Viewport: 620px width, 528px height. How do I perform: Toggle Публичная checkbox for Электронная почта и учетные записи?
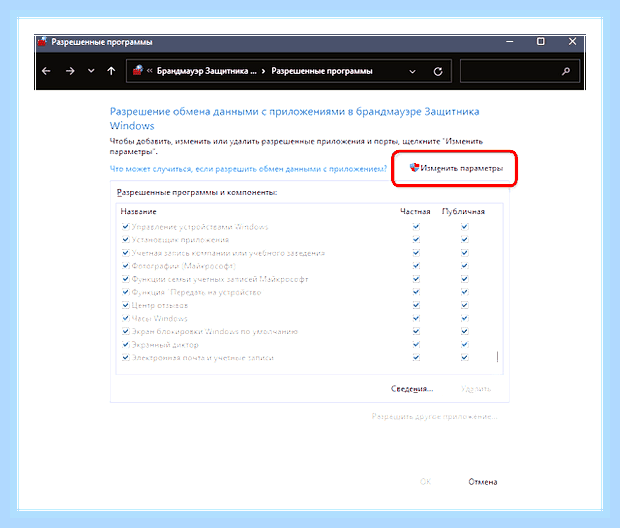(x=465, y=358)
